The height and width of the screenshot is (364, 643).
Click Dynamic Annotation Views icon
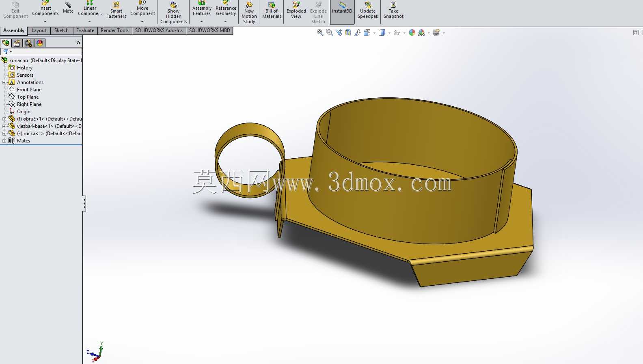pos(358,32)
